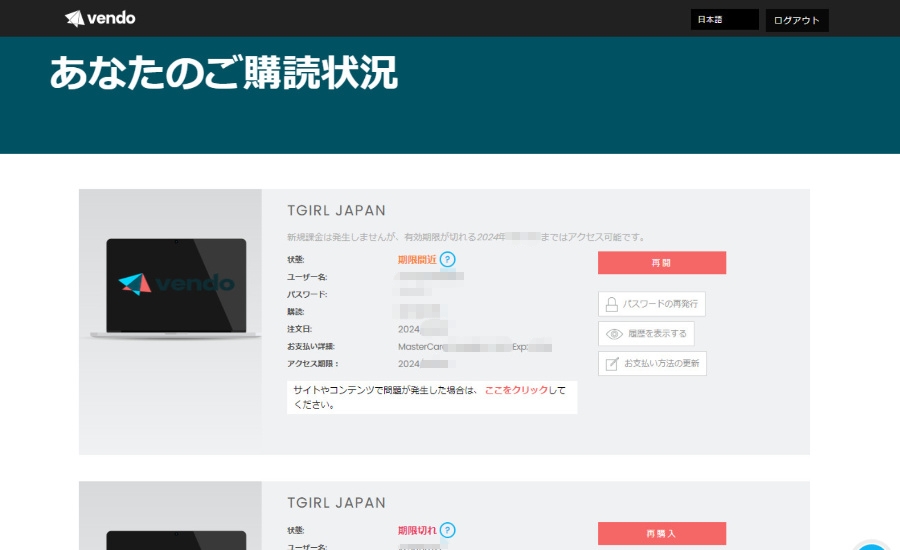Click help icon next to 期限切れ
This screenshot has height=550, width=900.
(x=447, y=530)
